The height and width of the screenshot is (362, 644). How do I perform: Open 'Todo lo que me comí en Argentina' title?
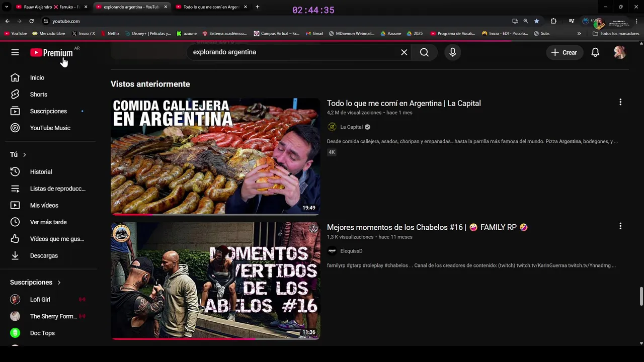404,103
